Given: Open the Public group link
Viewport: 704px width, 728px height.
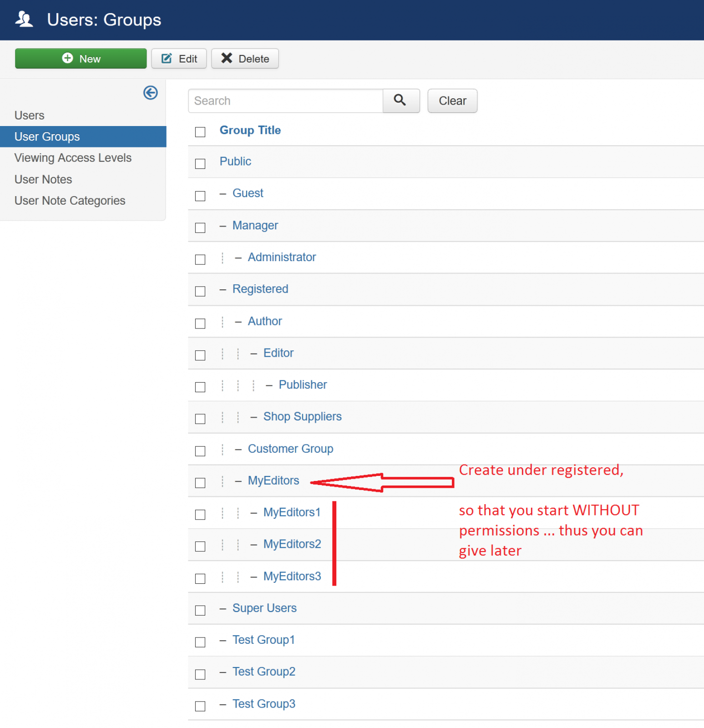Looking at the screenshot, I should coord(235,162).
